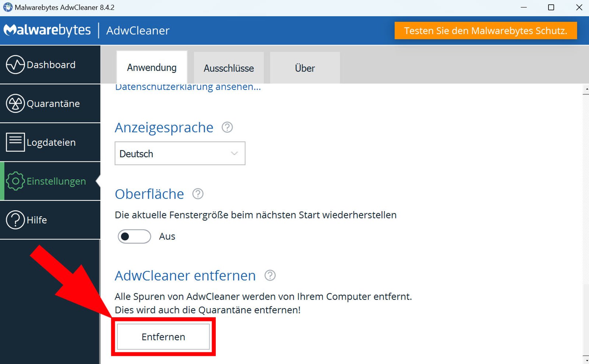Viewport: 589px width, 364px height.
Task: Expand the Deutsch language selector
Action: tap(180, 153)
